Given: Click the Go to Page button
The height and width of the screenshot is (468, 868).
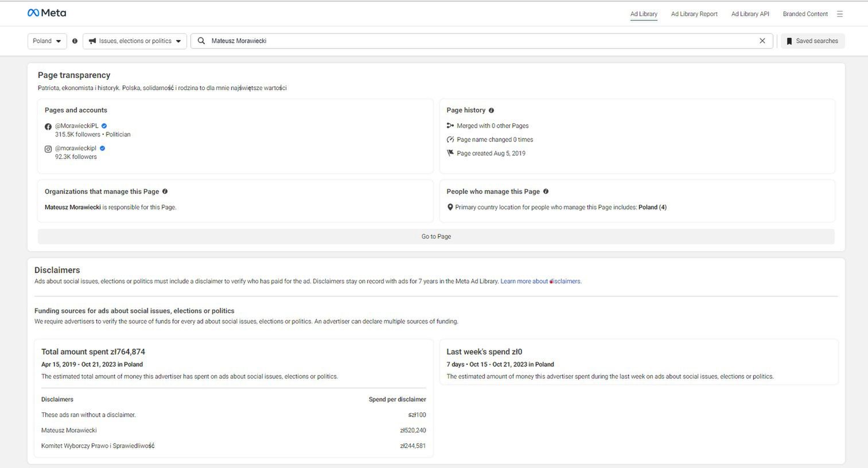Looking at the screenshot, I should coord(436,236).
